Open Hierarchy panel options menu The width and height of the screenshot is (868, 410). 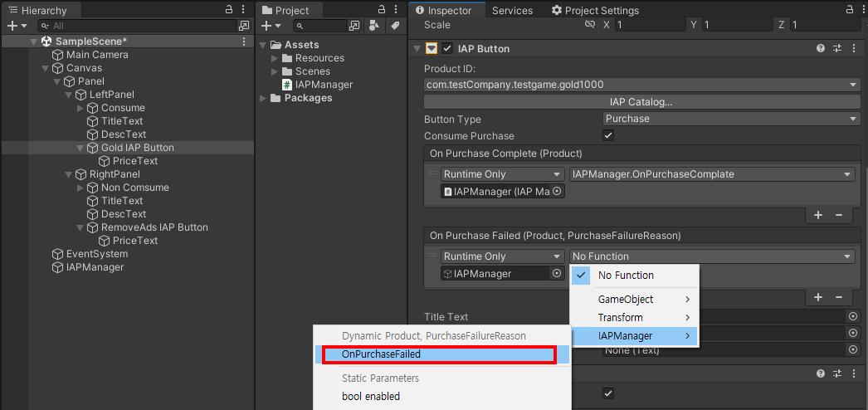(242, 10)
